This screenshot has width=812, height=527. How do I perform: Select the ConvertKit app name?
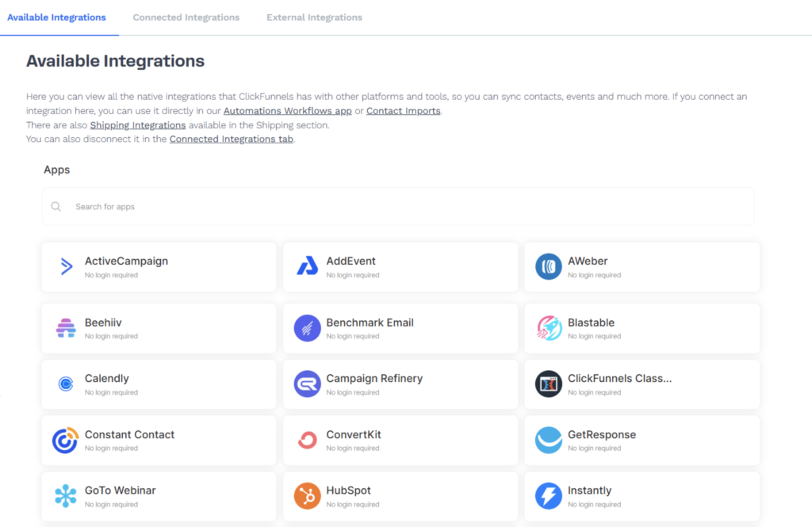354,435
